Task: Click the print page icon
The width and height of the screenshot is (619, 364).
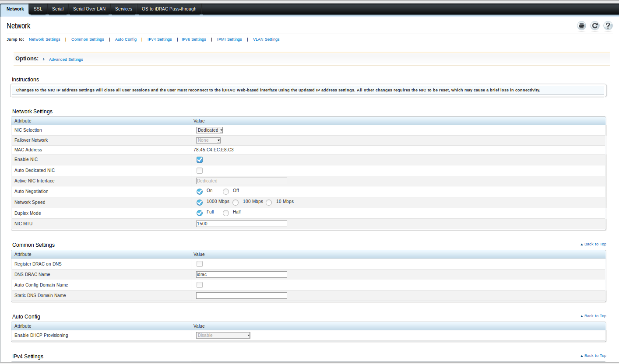Action: (x=581, y=26)
